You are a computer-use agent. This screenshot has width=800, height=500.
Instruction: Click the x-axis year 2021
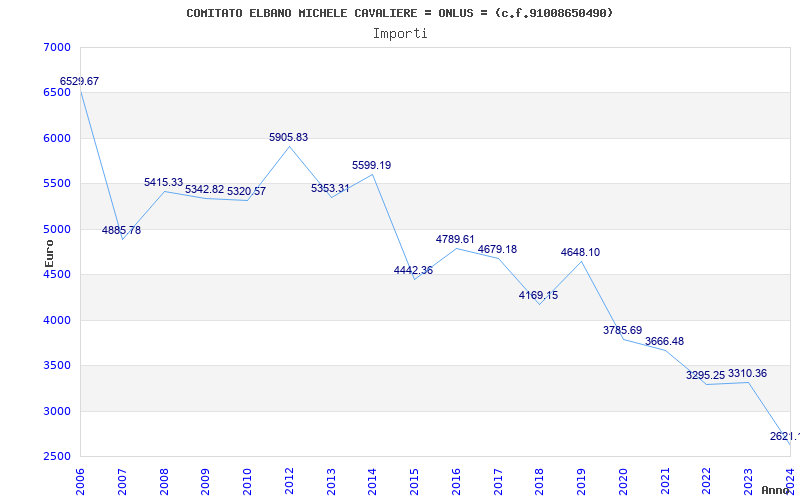pos(665,481)
